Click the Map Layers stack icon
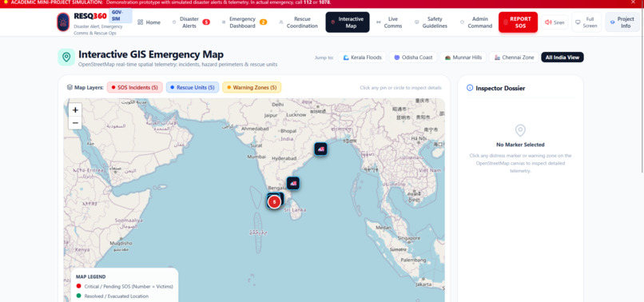 click(70, 88)
